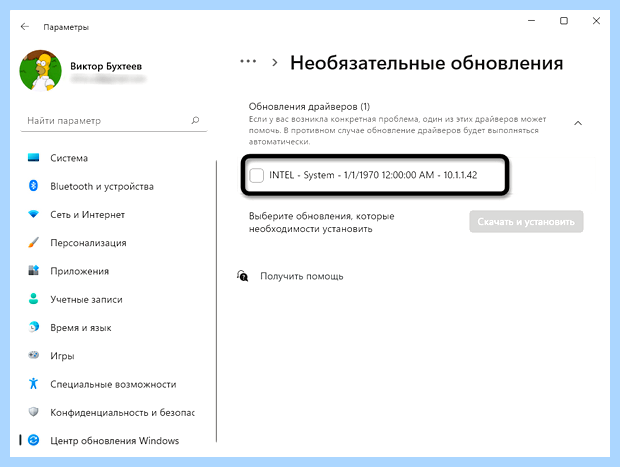Open the Центр обновления Windows sync icon
The image size is (620, 467).
coord(34,440)
